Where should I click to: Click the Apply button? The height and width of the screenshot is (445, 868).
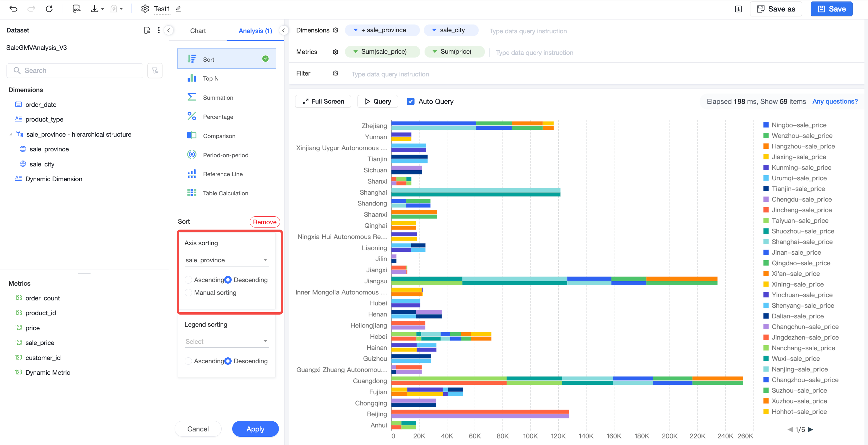click(255, 429)
